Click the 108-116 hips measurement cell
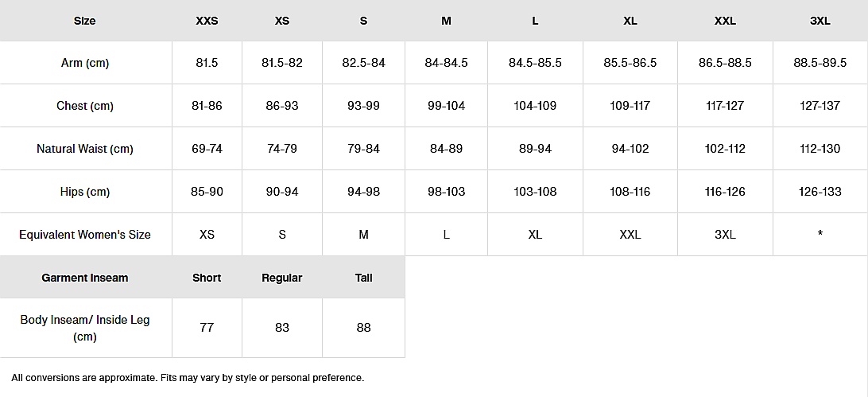Screen dimensions: 868x397 click(x=630, y=192)
